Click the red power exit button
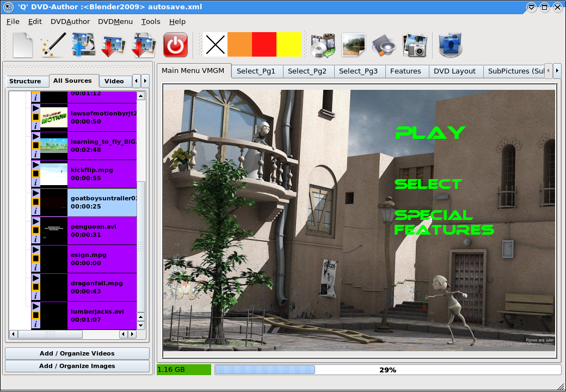Viewport: 566px width, 392px height. pos(175,45)
